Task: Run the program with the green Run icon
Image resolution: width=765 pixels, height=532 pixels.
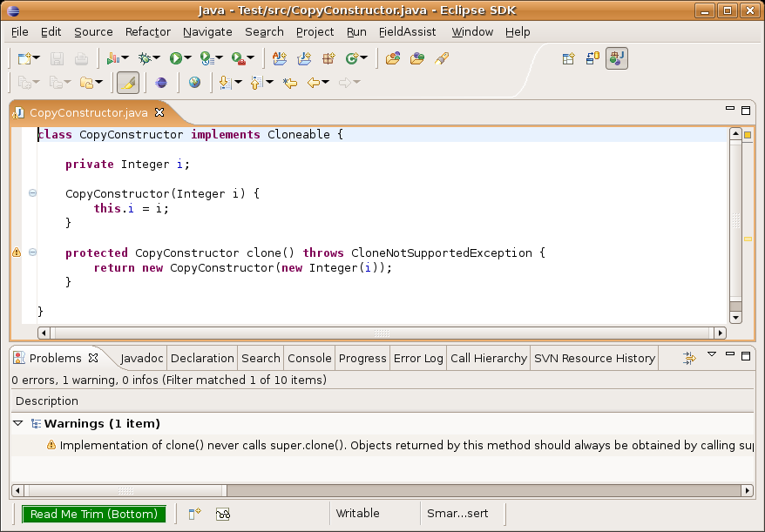Action: [x=176, y=59]
